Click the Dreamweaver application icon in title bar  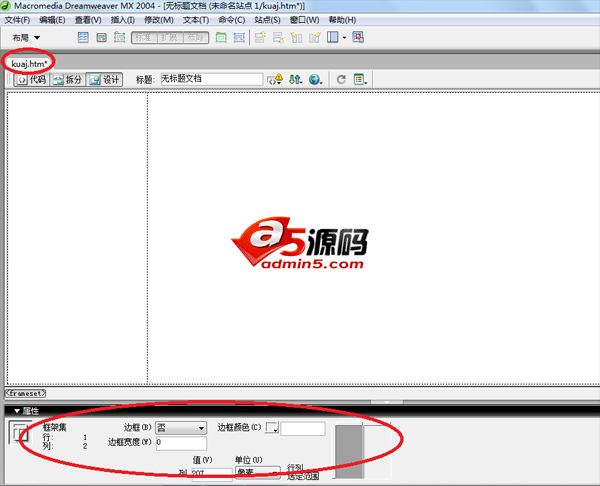pos(5,6)
